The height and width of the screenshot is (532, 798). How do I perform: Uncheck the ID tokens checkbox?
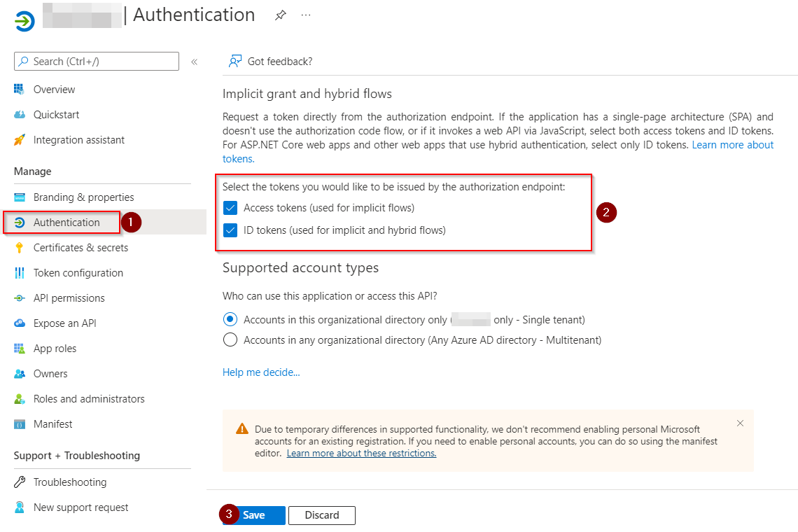[230, 230]
